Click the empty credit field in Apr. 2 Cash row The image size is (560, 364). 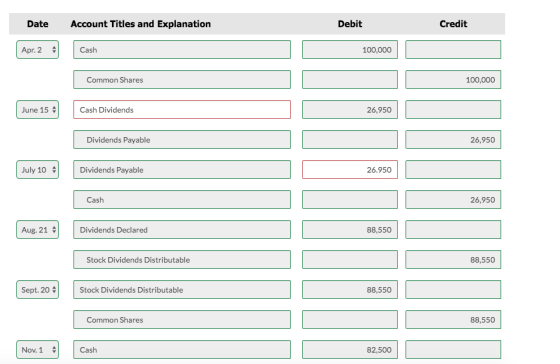(x=453, y=50)
